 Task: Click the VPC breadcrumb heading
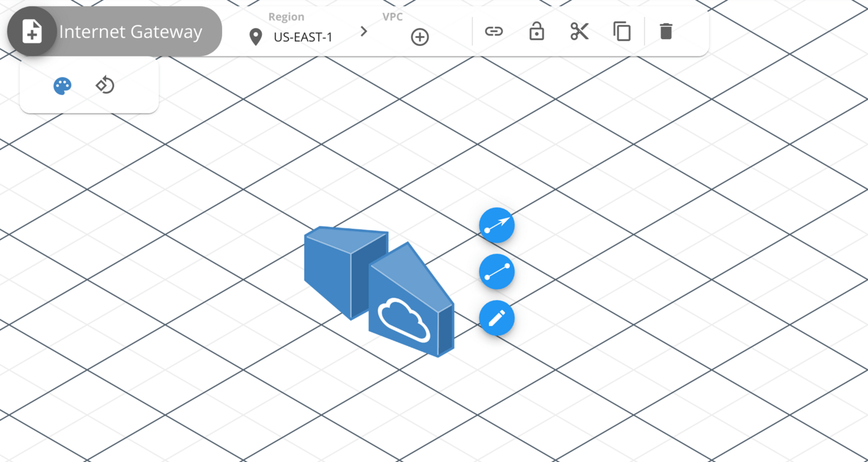tap(393, 17)
